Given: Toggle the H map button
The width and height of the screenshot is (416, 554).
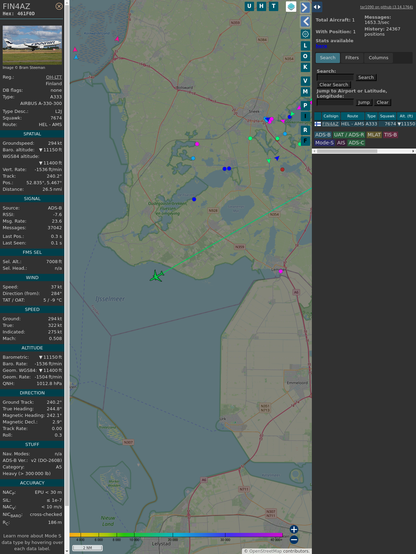Looking at the screenshot, I should pos(262,6).
